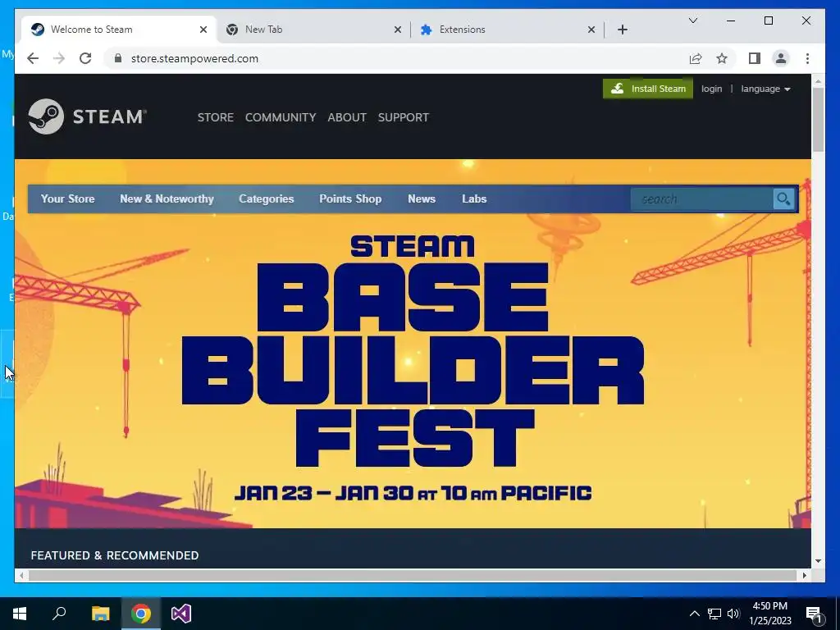Viewport: 840px width, 630px height.
Task: Click the network tray icon
Action: point(714,614)
